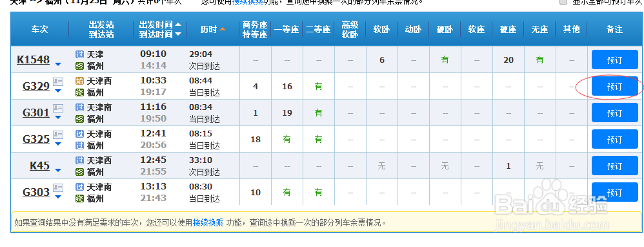Viewport: 644px width, 247px height.
Task: Click the orange sort arrow beside 历时
Action: (x=222, y=29)
